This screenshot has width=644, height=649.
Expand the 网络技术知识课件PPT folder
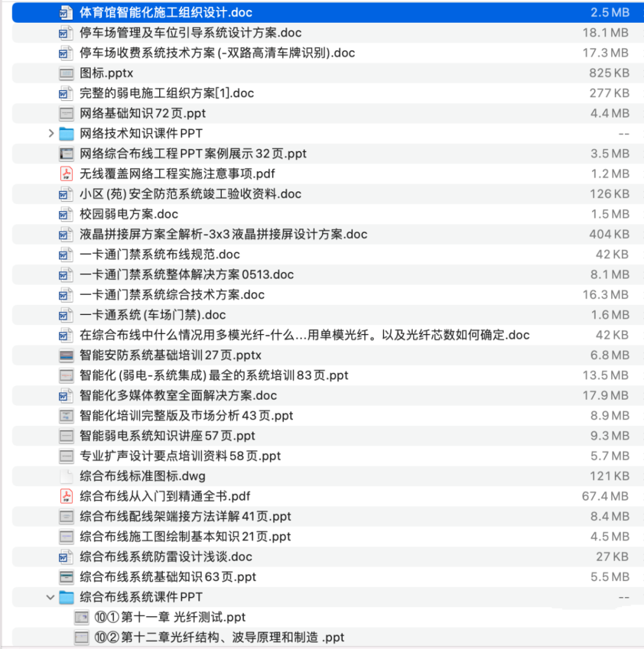click(x=50, y=134)
